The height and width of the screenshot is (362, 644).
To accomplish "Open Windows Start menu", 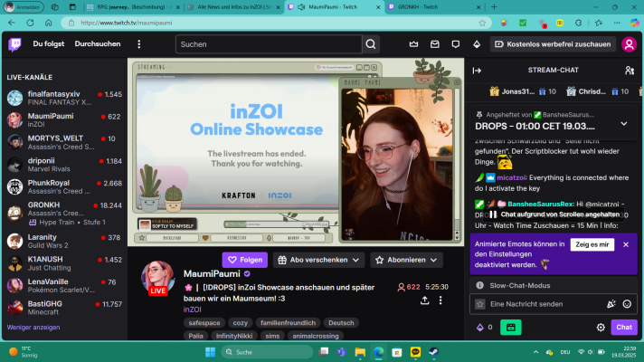I will (210, 352).
